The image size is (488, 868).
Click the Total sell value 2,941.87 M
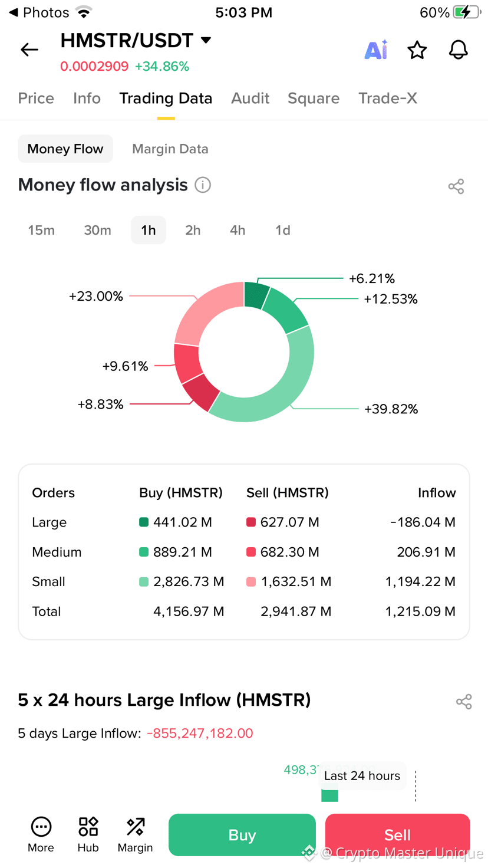tap(296, 611)
